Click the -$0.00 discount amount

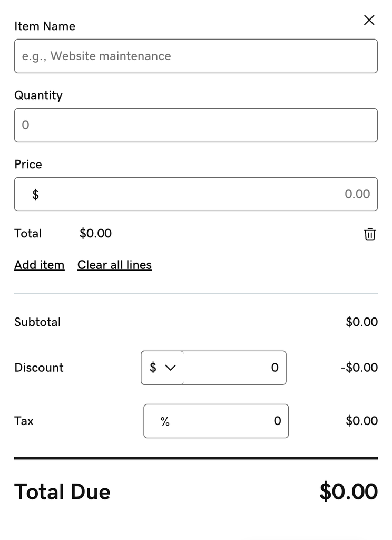coord(359,368)
